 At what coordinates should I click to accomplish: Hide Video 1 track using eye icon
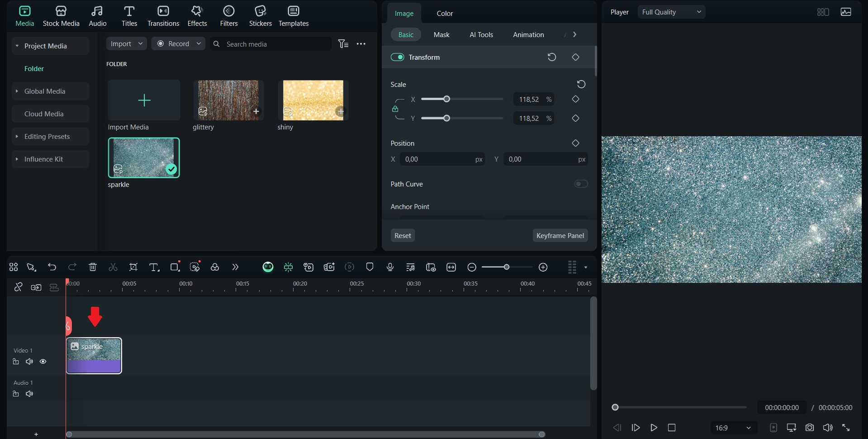43,362
